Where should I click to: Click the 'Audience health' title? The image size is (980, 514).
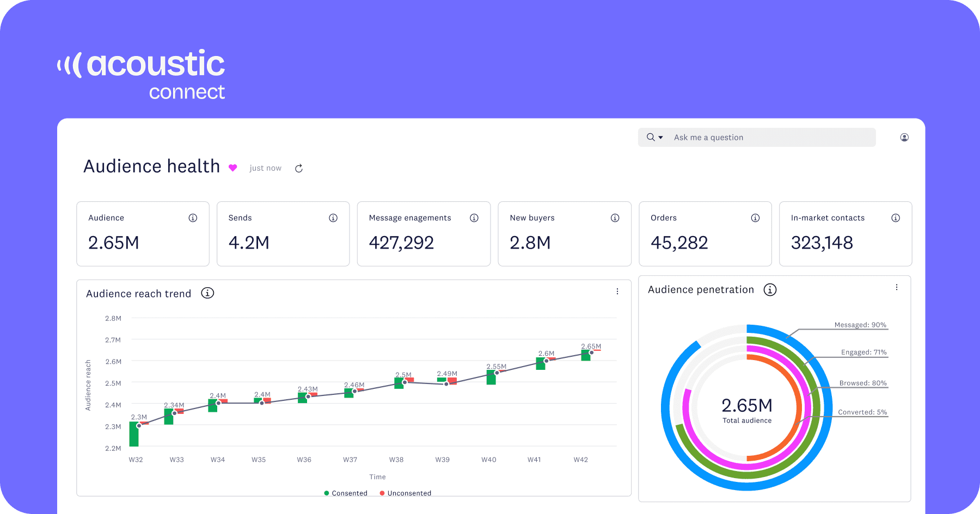[x=152, y=166]
